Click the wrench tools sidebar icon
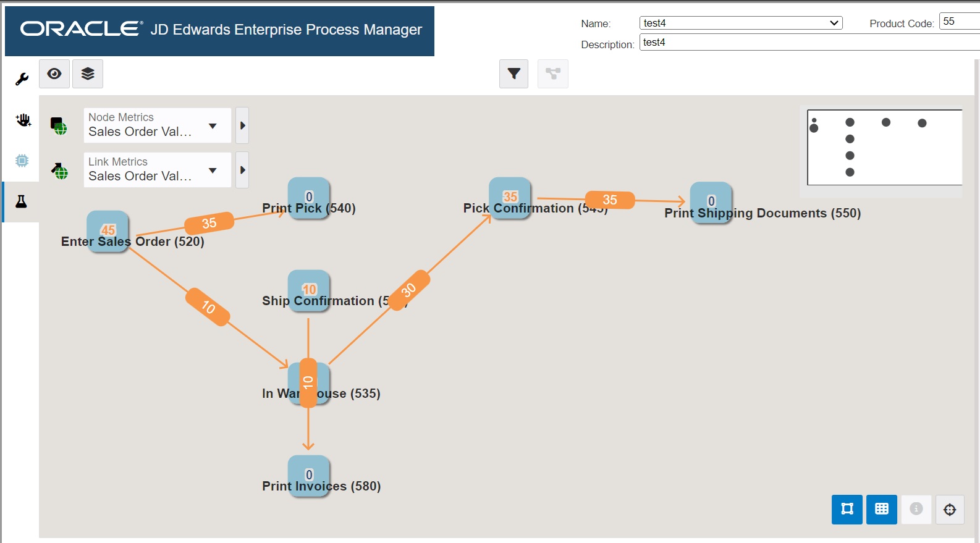This screenshot has width=980, height=543. (22, 79)
